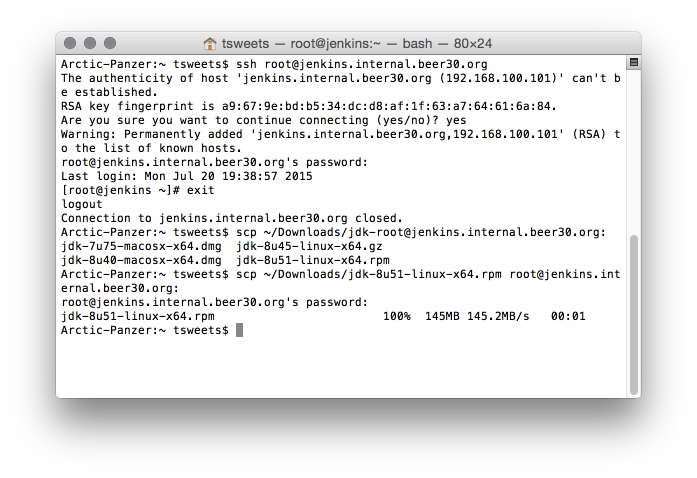
Task: Click the vertical scrollbar thumb
Action: point(633,314)
